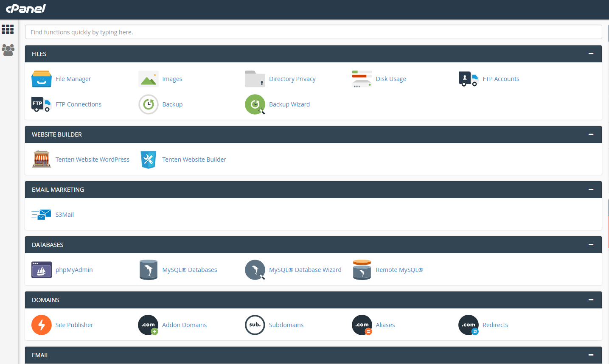Click the cPanel logo
Image resolution: width=609 pixels, height=364 pixels.
pos(26,8)
